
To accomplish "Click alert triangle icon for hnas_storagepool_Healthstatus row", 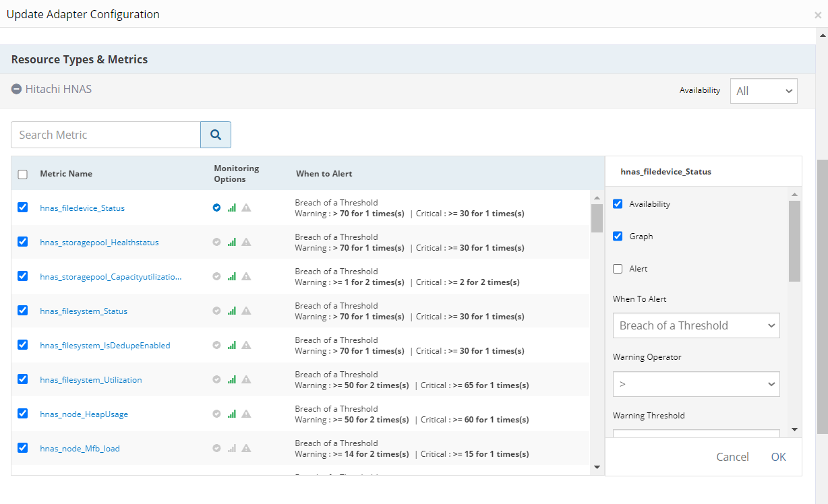I will pos(246,242).
